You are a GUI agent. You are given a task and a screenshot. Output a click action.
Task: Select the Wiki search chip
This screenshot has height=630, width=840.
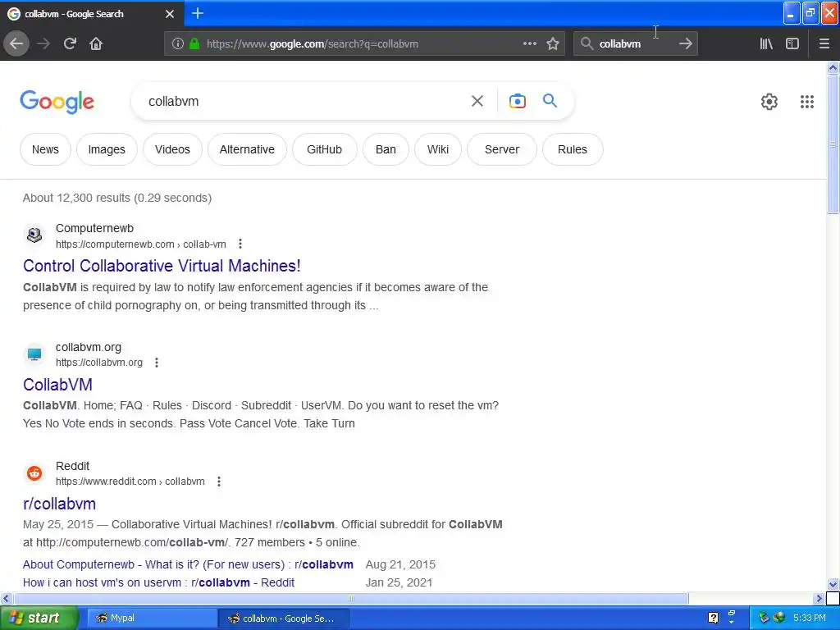(x=438, y=149)
